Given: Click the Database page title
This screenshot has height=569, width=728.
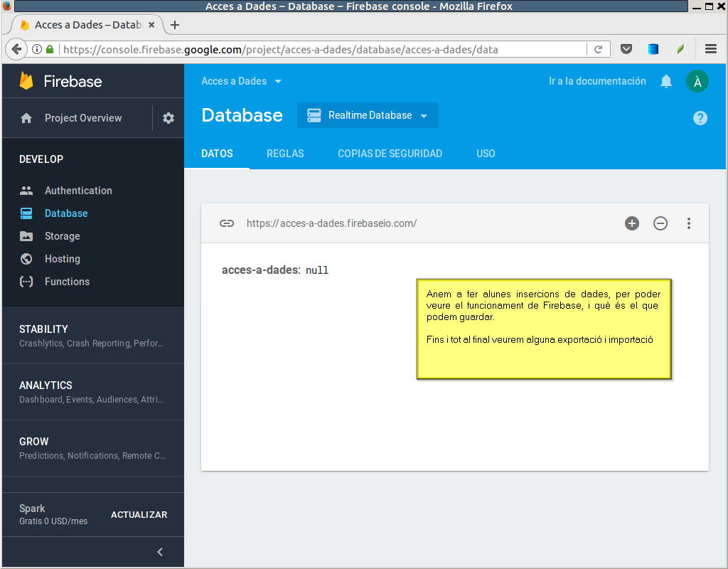Looking at the screenshot, I should (242, 115).
